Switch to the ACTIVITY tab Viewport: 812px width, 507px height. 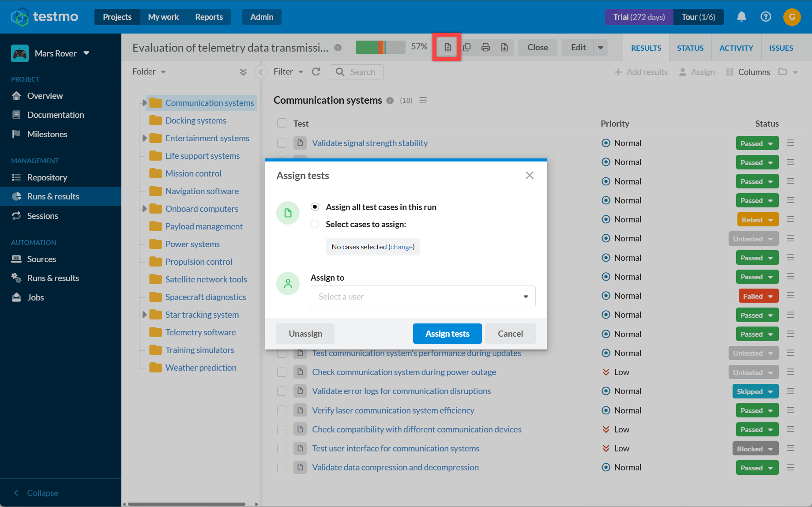[736, 48]
